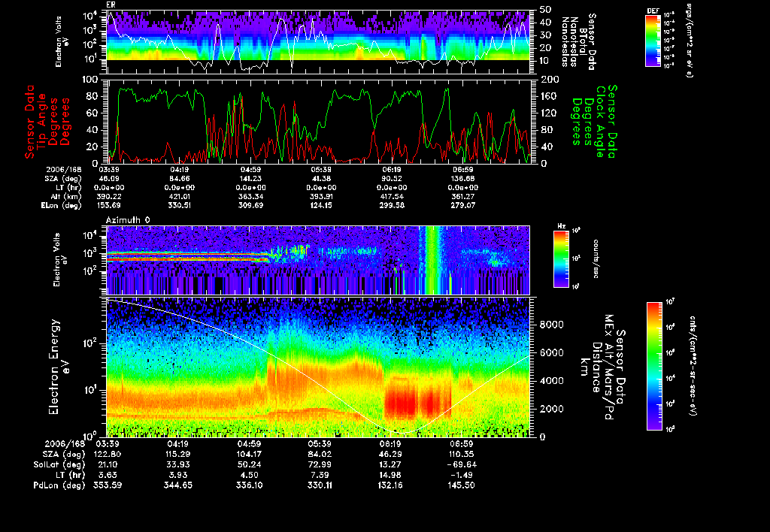Select local time value 3.63
The height and width of the screenshot is (532, 770).
(107, 475)
